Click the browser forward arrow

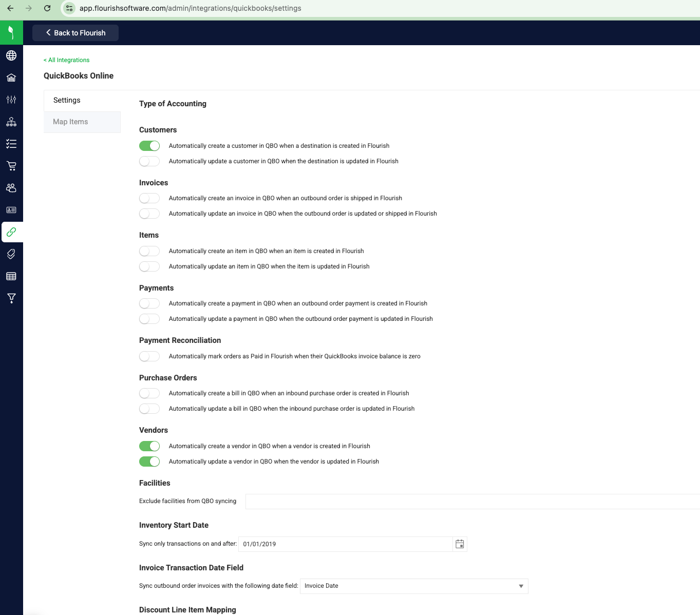point(29,8)
